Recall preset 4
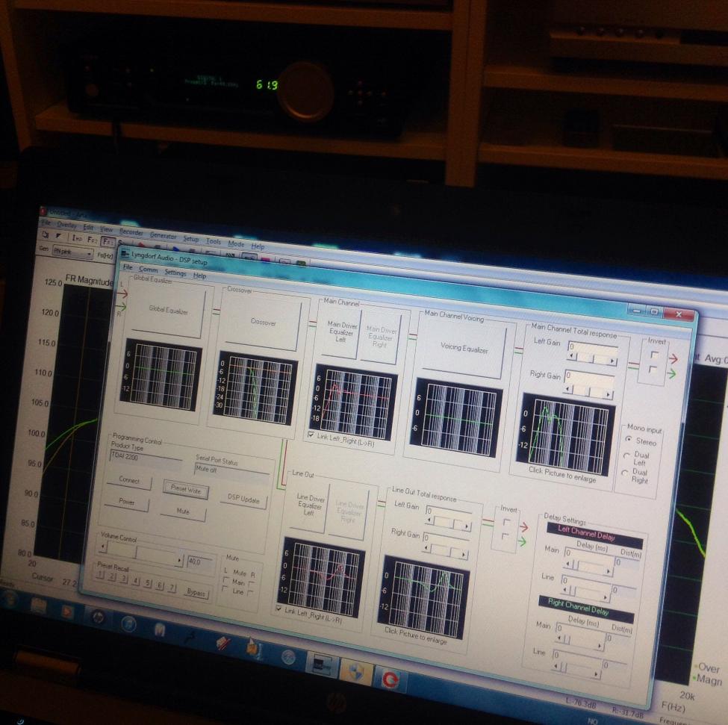This screenshot has width=728, height=725. (136, 581)
